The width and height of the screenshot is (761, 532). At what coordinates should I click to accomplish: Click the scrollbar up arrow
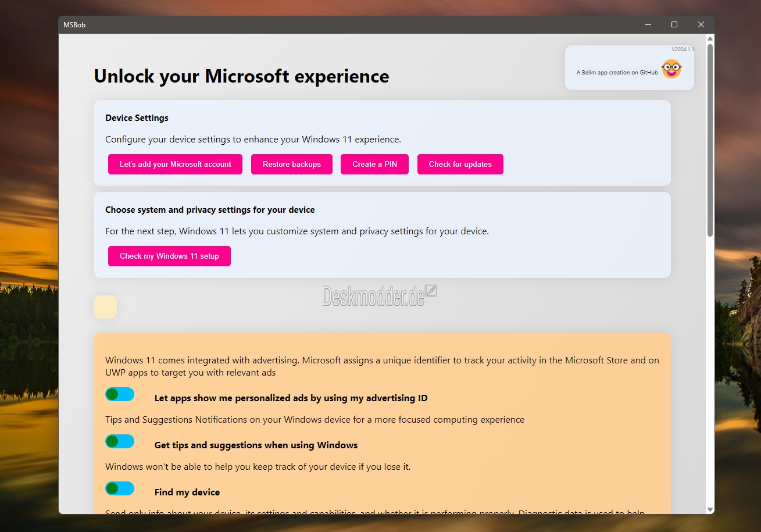[710, 38]
